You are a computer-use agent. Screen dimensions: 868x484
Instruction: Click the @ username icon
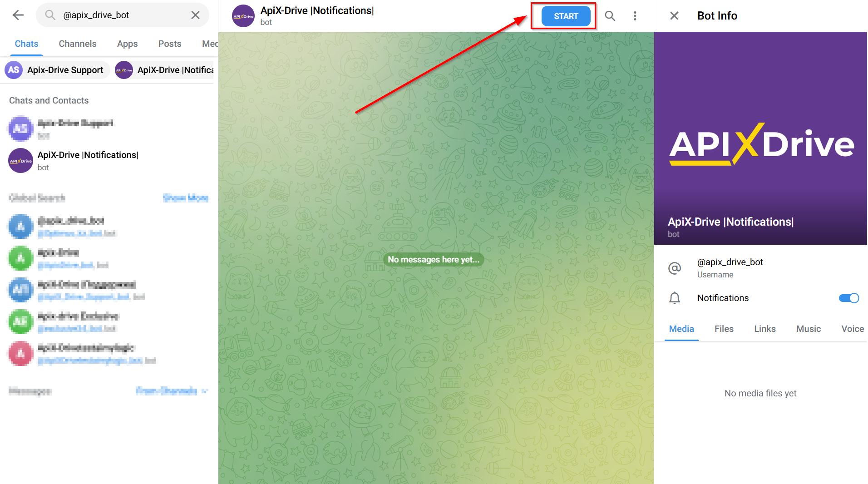[675, 268]
